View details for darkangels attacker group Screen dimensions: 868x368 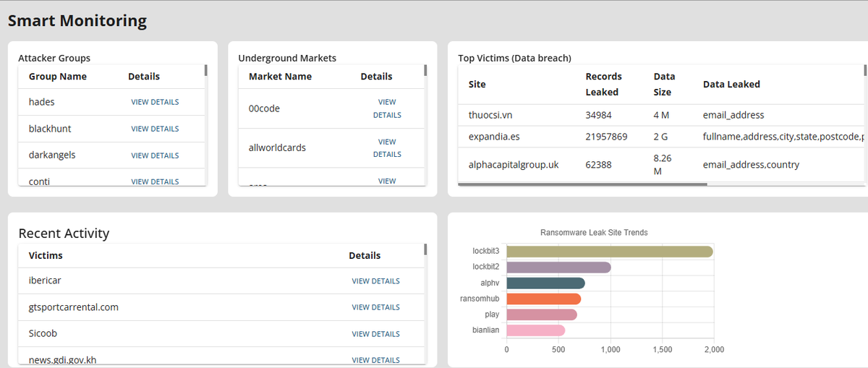[155, 155]
